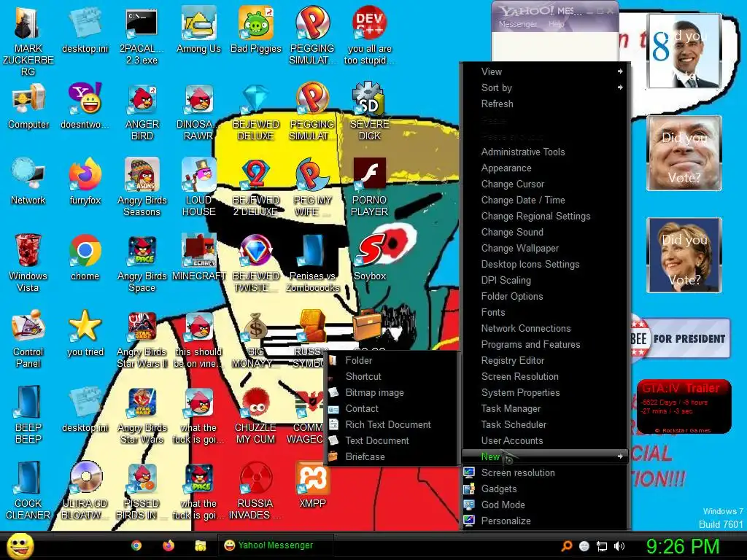Open the Among Us desktop icon
This screenshot has width=747, height=560.
click(x=198, y=29)
